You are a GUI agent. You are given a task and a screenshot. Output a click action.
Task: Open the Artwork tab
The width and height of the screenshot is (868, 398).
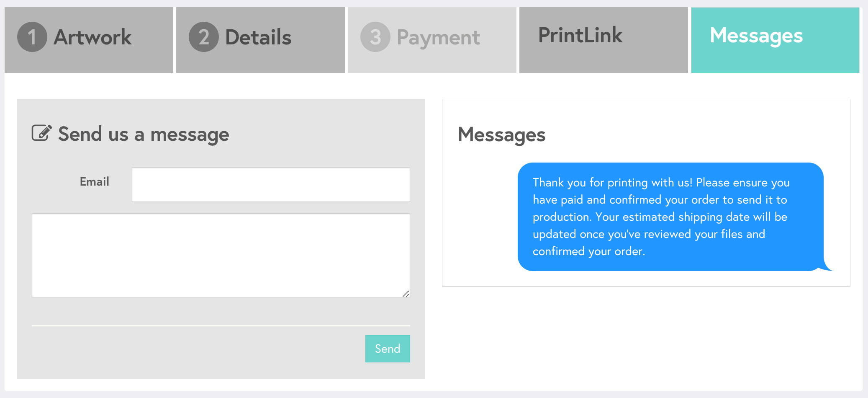(89, 40)
